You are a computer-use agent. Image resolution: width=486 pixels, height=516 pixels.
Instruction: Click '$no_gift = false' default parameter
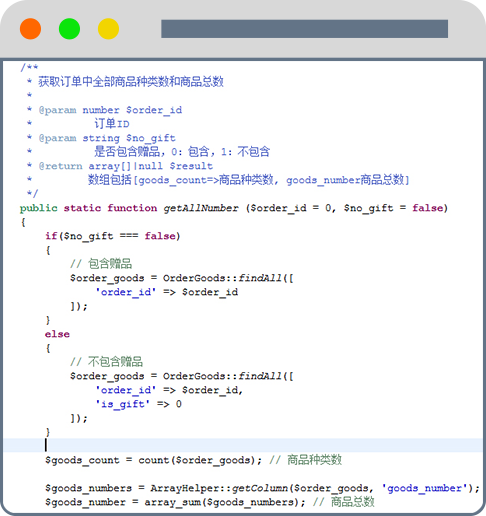pos(394,208)
